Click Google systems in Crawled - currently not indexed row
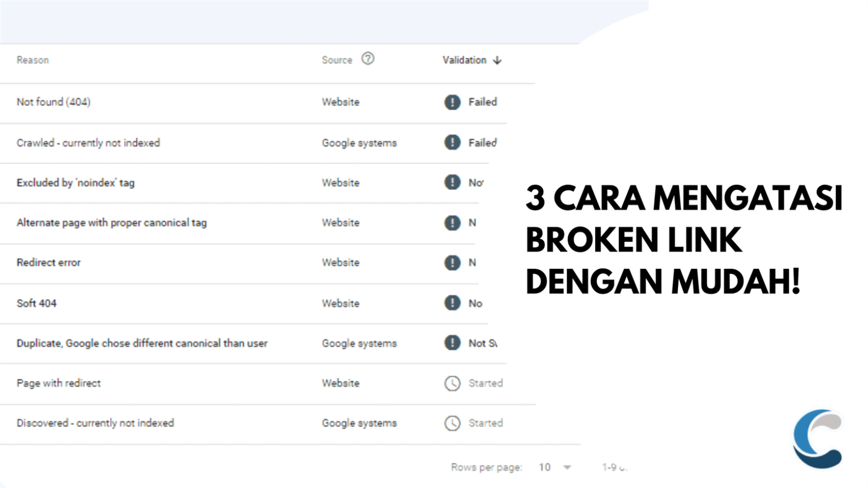Screen dimensions: 868x488 pos(359,143)
